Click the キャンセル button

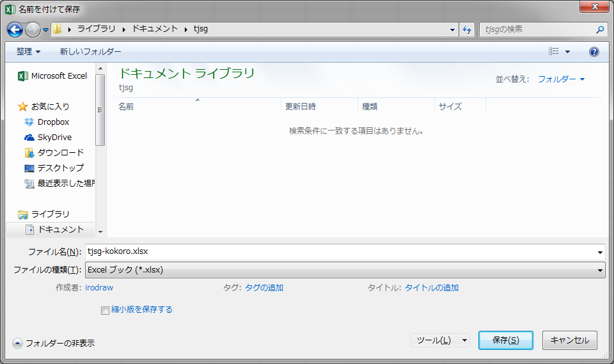coord(570,340)
